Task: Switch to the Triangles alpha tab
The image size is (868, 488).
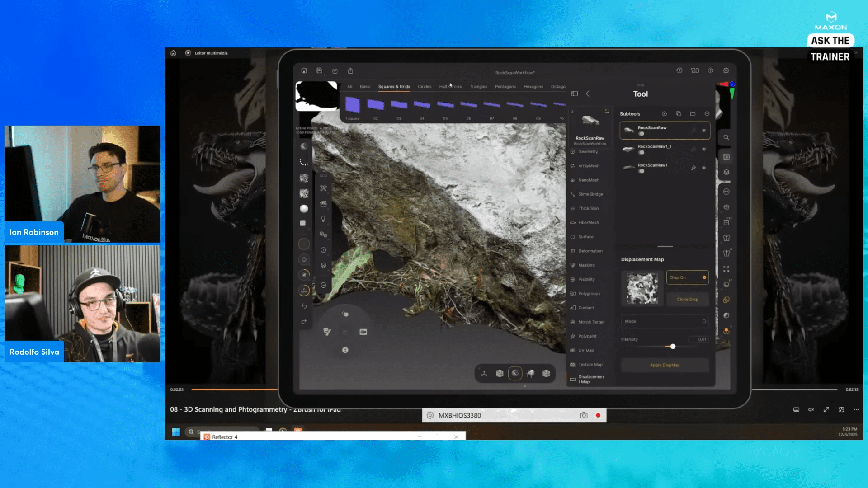Action: [x=478, y=87]
